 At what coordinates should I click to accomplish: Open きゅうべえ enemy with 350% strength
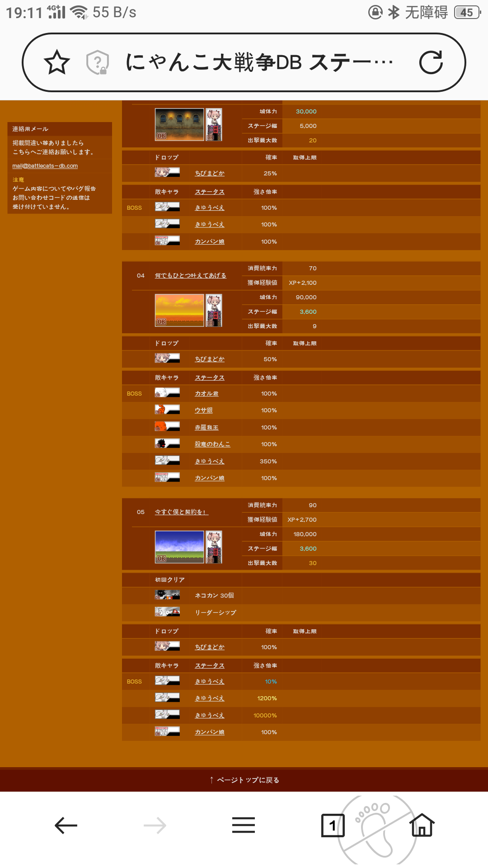209,462
